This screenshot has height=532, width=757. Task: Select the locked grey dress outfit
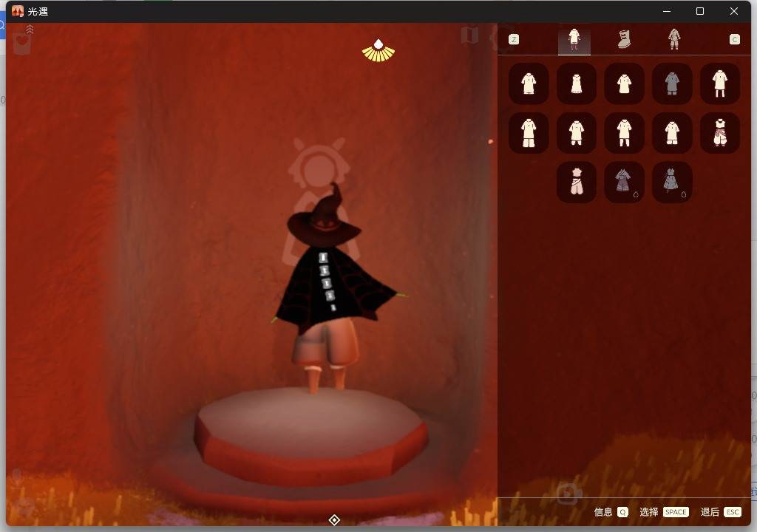(x=672, y=182)
